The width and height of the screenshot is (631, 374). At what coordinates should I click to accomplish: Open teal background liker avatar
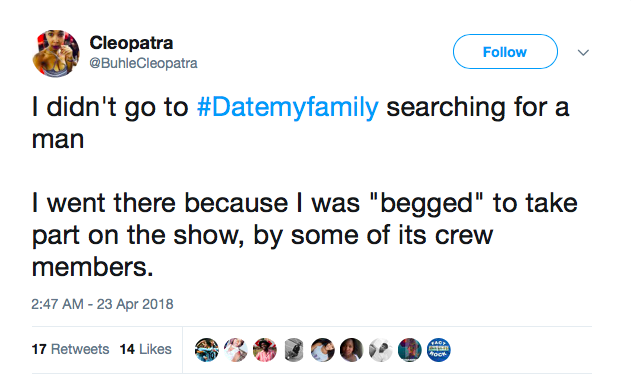pyautogui.click(x=410, y=349)
